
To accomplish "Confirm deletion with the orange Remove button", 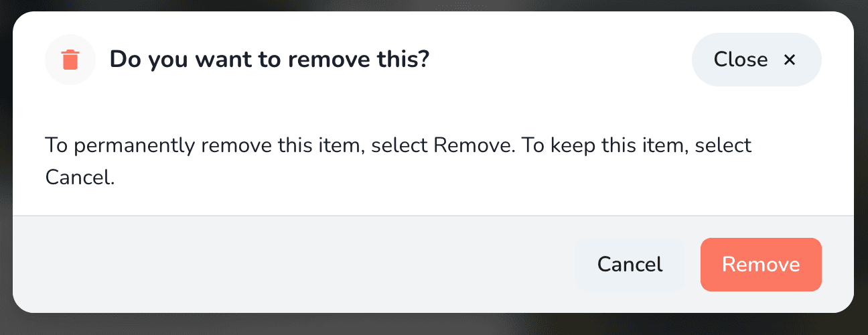I will (761, 265).
